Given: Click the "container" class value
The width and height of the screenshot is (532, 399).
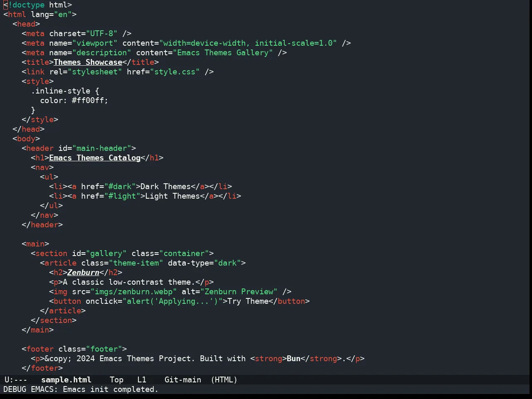Looking at the screenshot, I should tap(184, 253).
